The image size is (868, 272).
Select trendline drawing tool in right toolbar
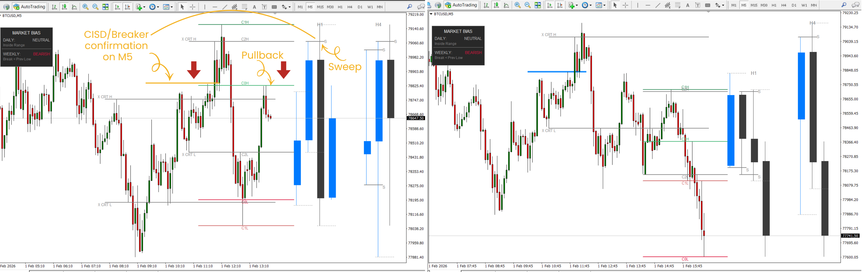(658, 5)
